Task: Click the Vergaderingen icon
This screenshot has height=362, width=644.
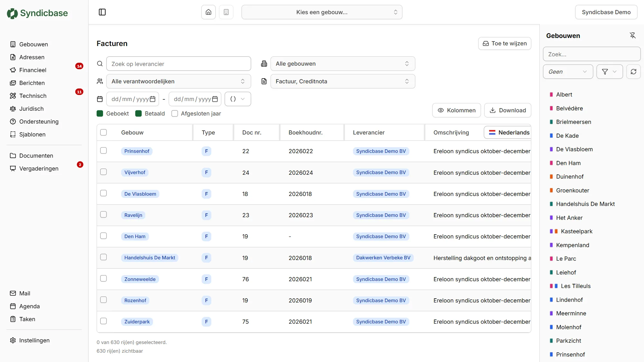Action: 13,169
